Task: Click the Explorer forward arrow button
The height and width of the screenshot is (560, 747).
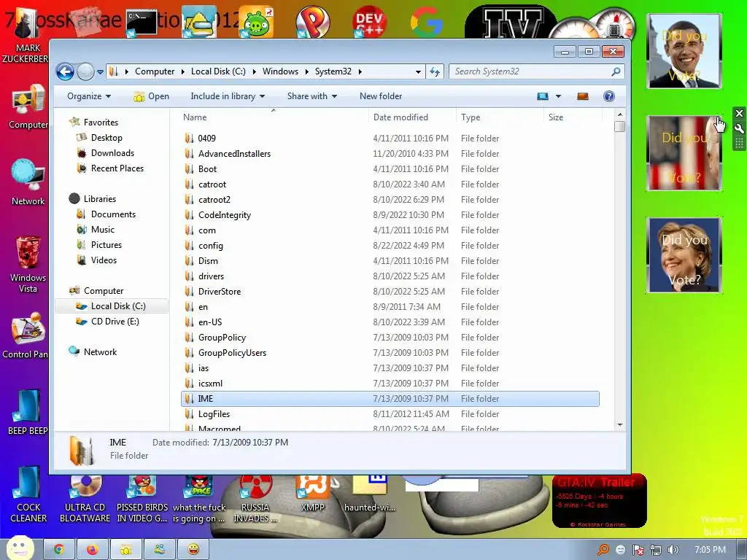Action: pos(86,72)
